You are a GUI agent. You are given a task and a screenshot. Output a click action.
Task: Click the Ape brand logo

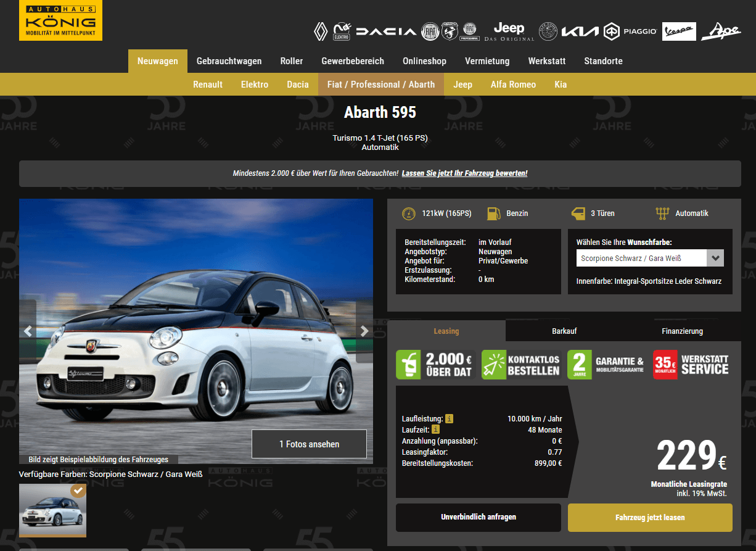click(721, 31)
